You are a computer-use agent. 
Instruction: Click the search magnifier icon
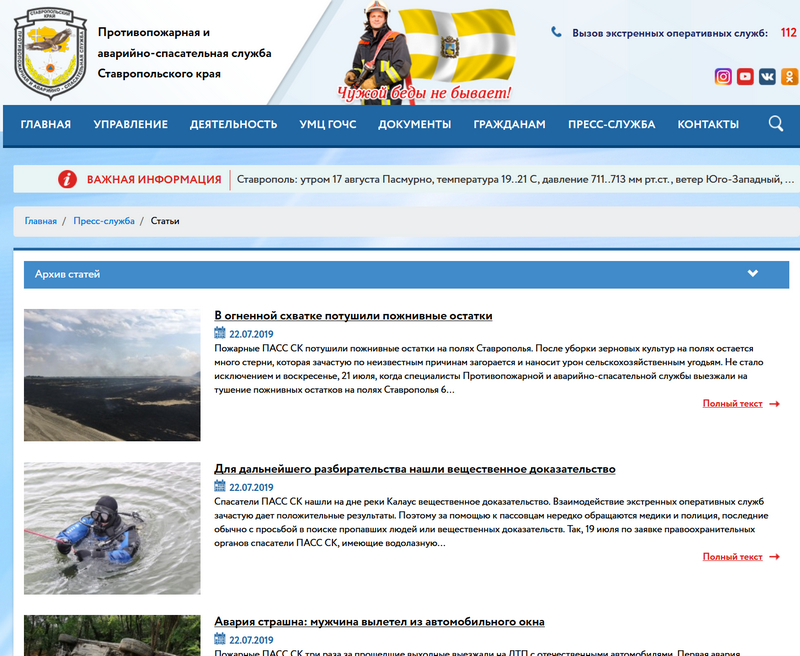(776, 124)
